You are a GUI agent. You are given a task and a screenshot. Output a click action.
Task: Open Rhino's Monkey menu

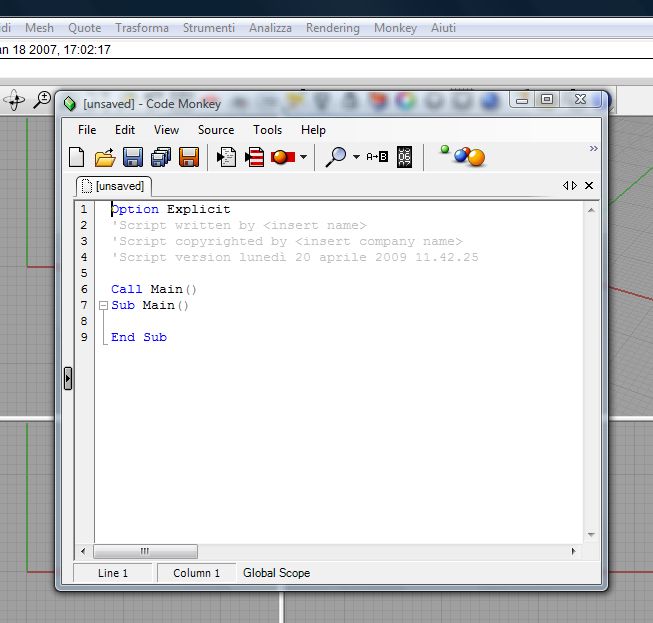click(395, 28)
